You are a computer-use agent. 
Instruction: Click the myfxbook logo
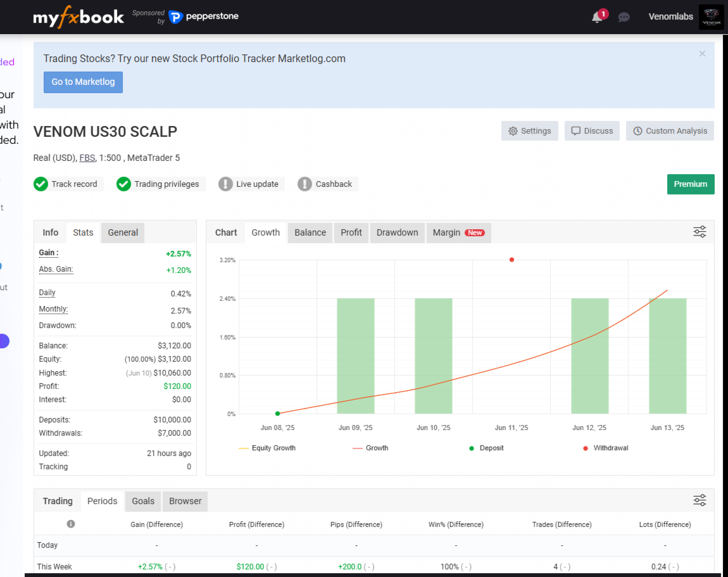[x=78, y=17]
